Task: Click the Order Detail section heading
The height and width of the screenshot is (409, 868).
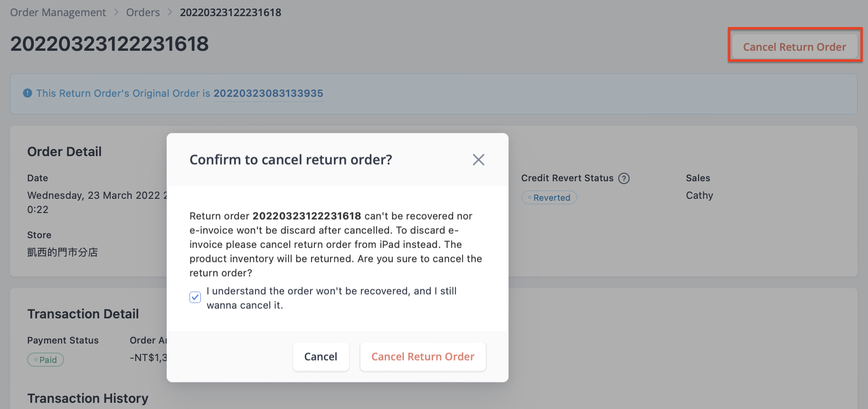Action: pyautogui.click(x=65, y=152)
